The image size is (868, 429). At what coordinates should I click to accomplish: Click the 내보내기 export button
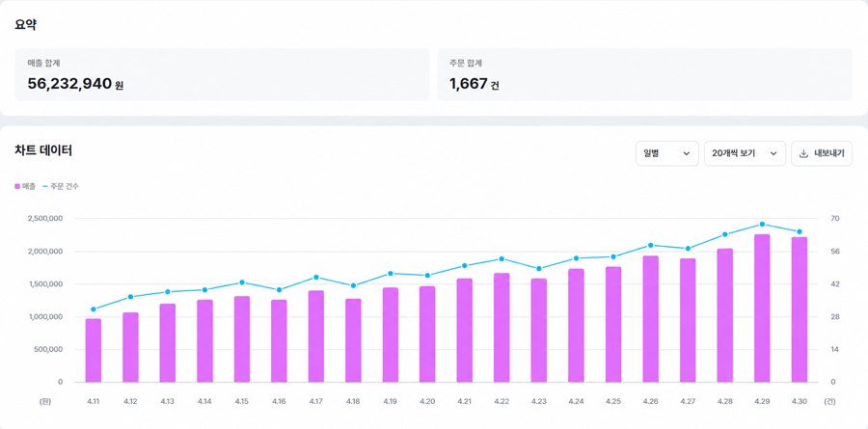tap(822, 153)
